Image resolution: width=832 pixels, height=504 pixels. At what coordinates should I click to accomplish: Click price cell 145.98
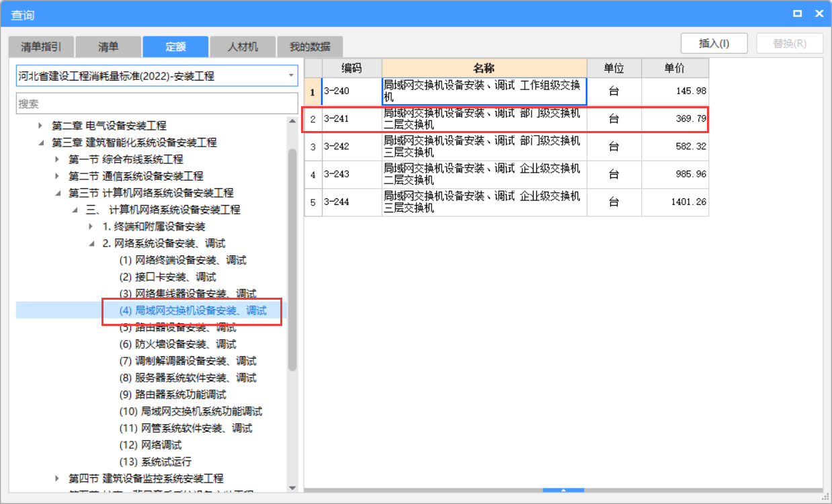coord(675,91)
